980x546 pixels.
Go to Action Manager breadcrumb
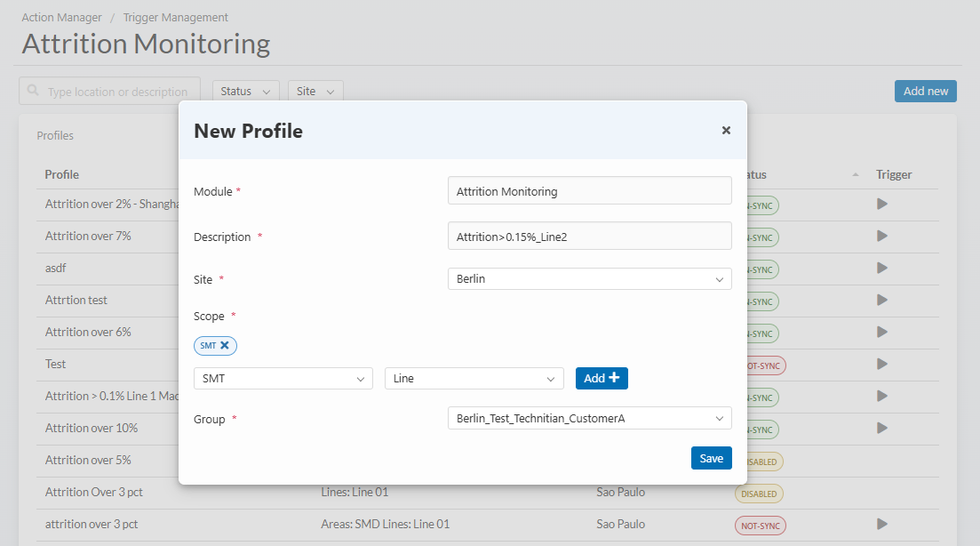pos(60,17)
